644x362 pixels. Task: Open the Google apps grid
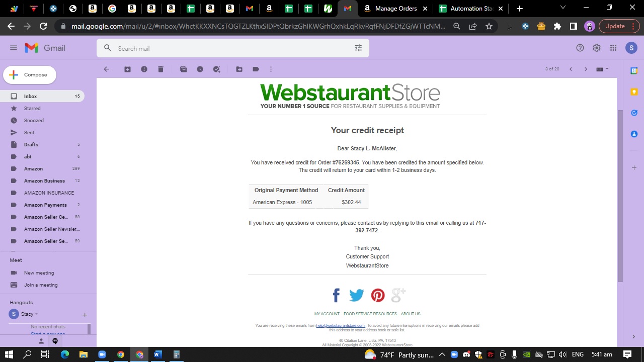click(x=613, y=48)
